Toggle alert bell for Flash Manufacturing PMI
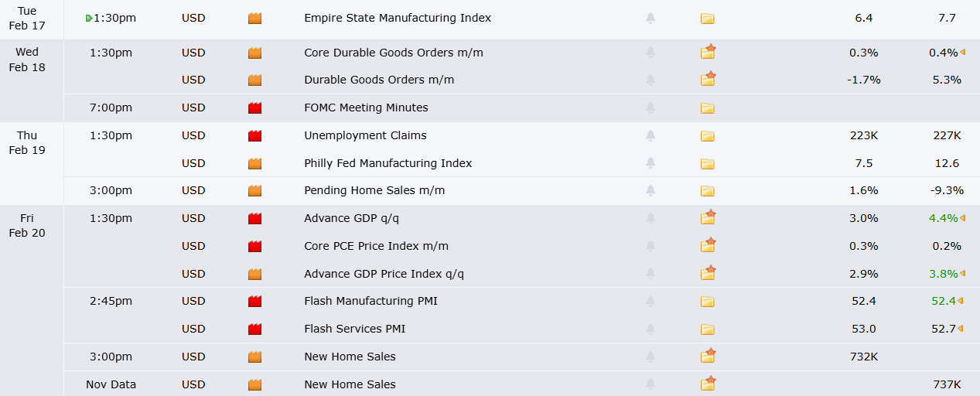 [650, 301]
